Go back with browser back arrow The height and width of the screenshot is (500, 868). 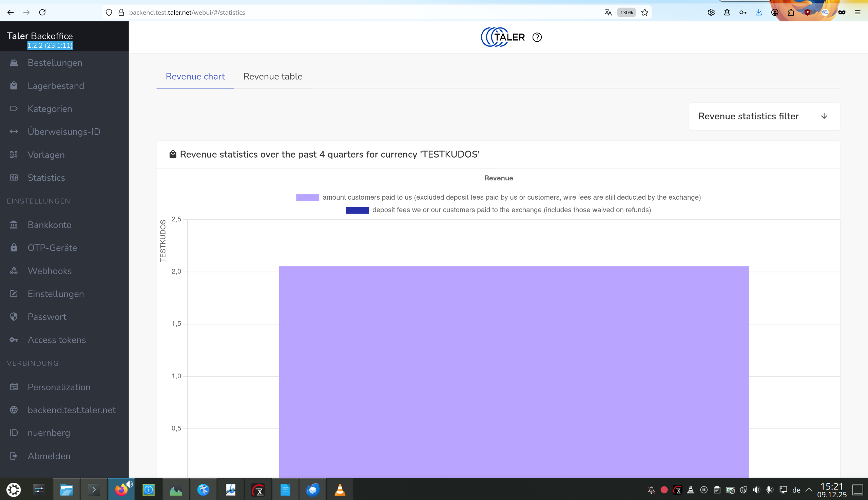point(11,12)
